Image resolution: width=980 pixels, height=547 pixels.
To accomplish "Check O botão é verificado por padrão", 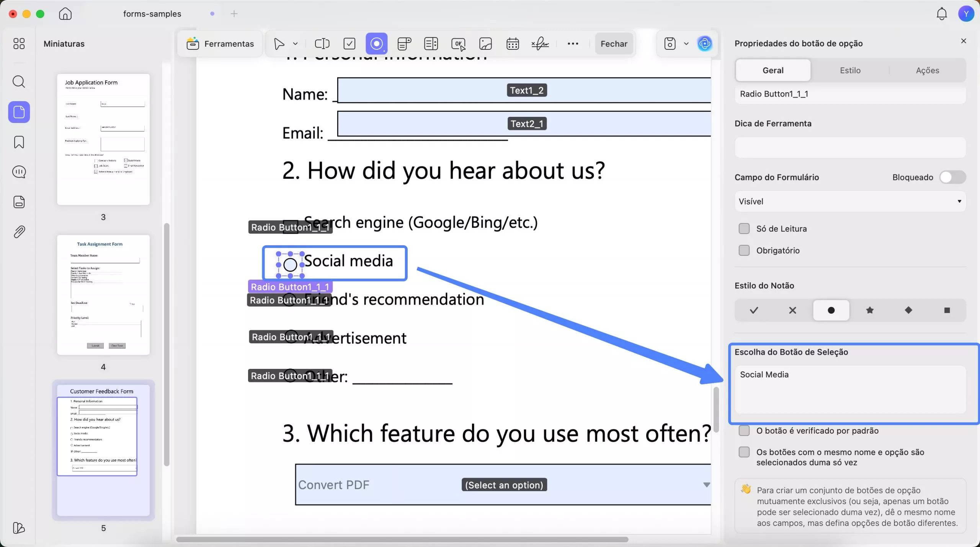I will (744, 431).
